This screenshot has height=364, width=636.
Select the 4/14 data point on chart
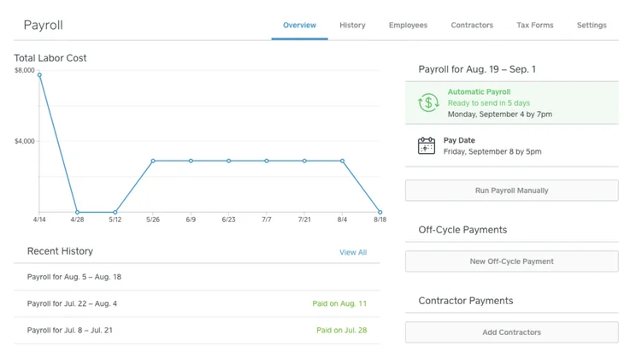click(x=39, y=75)
